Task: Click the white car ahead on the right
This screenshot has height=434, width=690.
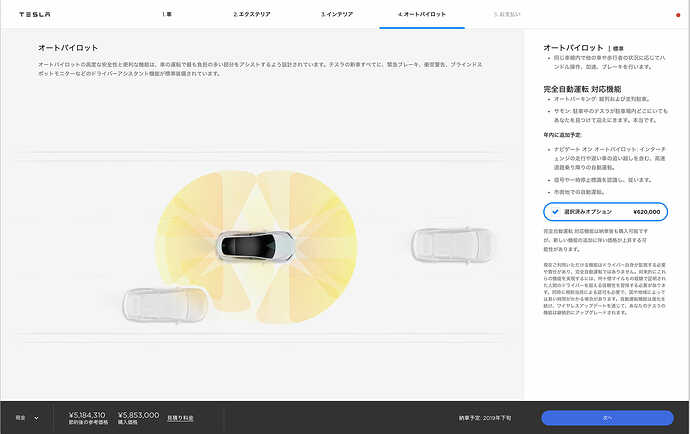Action: click(x=452, y=245)
